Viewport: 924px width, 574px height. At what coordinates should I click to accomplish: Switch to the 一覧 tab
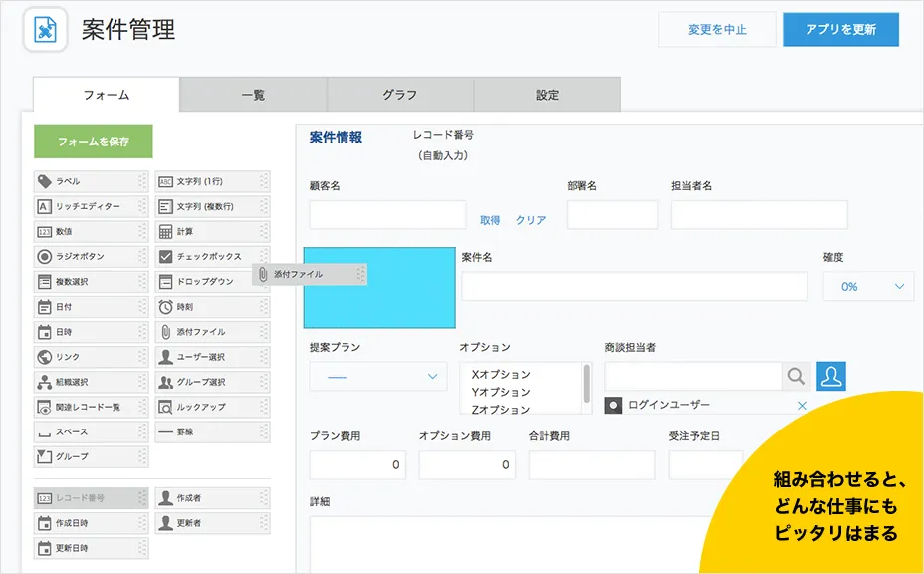point(253,95)
